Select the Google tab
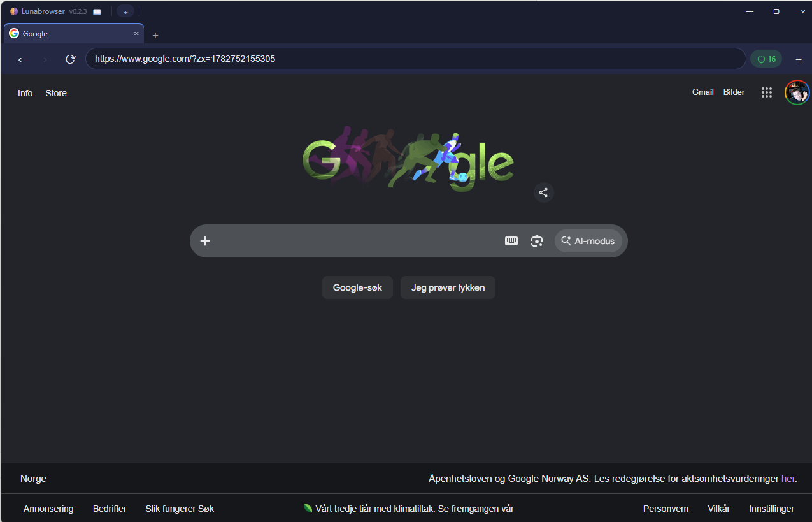The image size is (812, 522). tap(74, 34)
